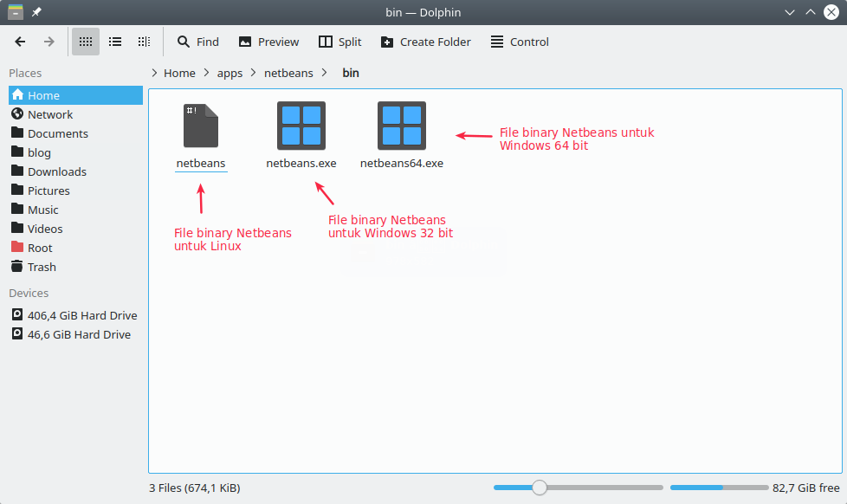Open the Find search bar

coord(197,42)
